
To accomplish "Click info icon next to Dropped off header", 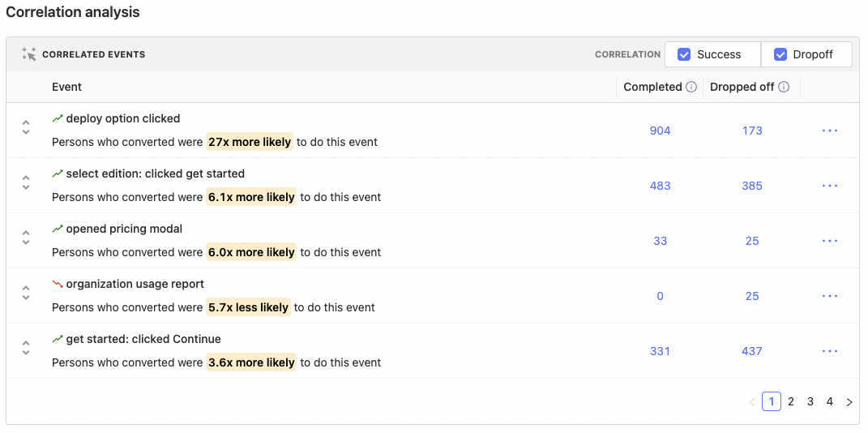I will pos(784,88).
